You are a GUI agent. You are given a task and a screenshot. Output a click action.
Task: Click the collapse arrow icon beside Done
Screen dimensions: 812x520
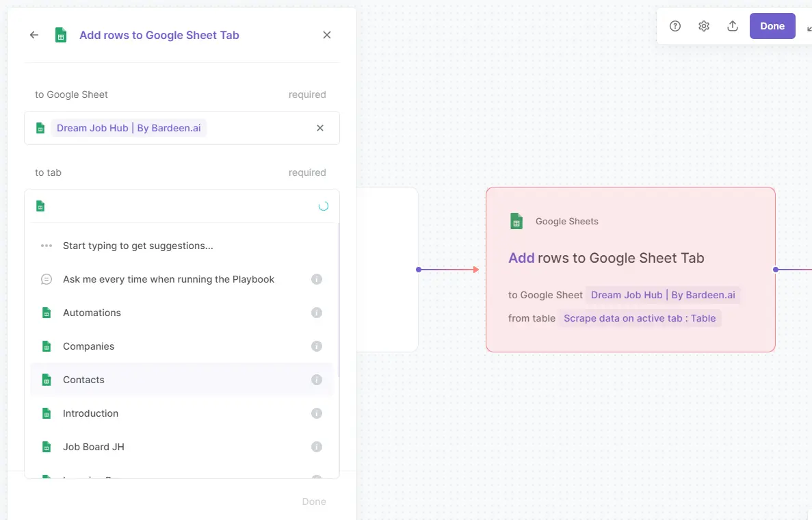coord(809,27)
